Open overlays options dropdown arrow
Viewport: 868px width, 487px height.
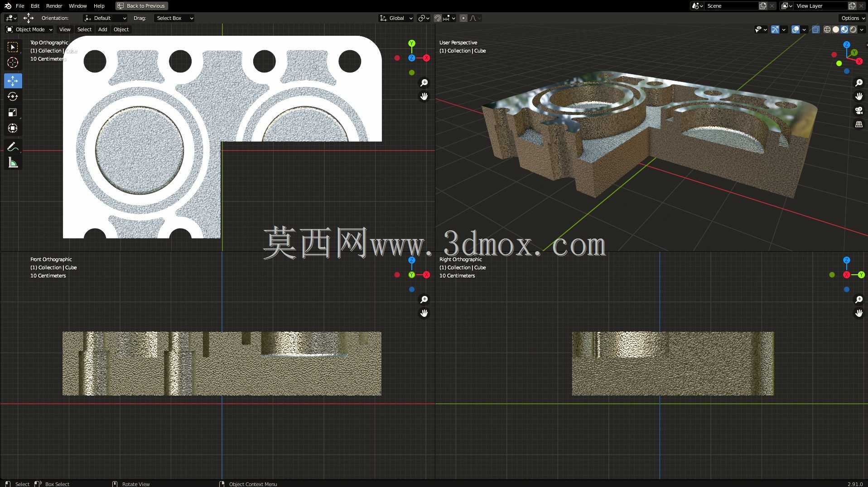(804, 29)
